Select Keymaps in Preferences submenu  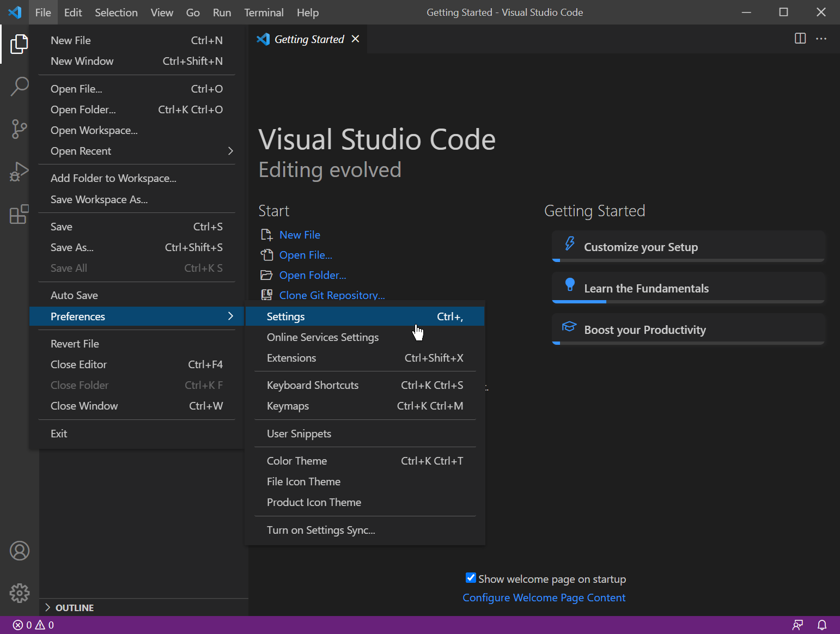pos(365,406)
